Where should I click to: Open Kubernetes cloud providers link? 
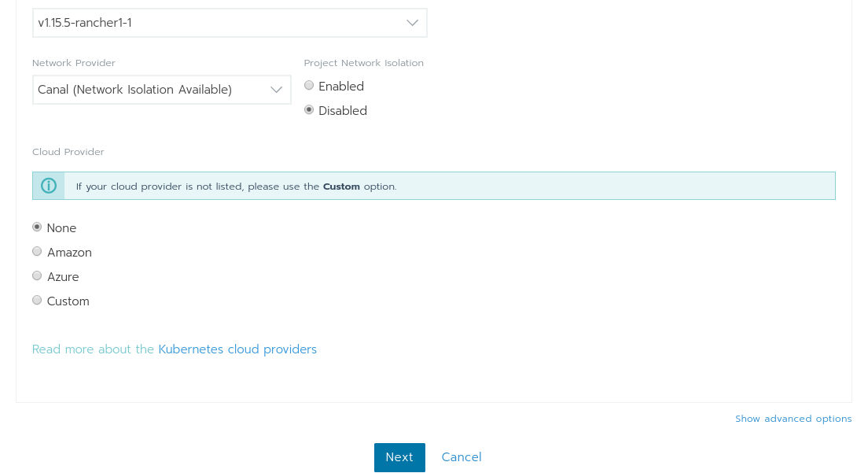(x=237, y=349)
